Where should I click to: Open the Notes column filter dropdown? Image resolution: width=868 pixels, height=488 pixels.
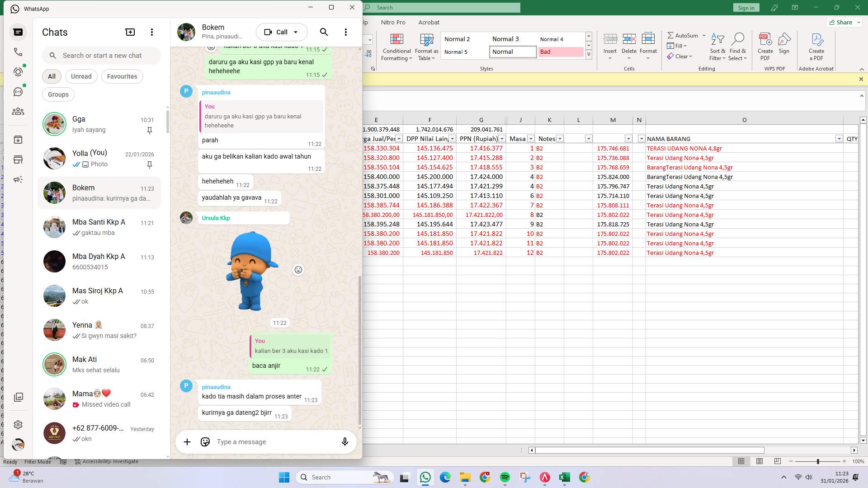pos(560,139)
